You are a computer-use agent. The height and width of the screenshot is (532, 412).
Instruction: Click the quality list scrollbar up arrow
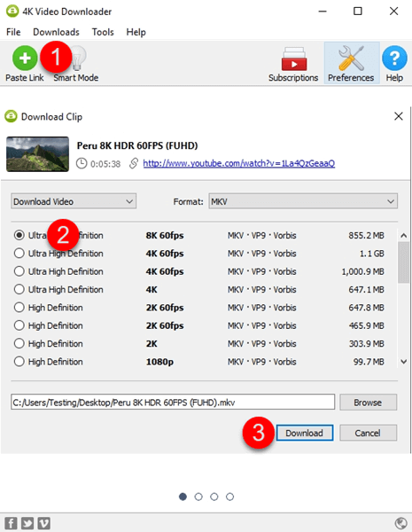(403, 236)
